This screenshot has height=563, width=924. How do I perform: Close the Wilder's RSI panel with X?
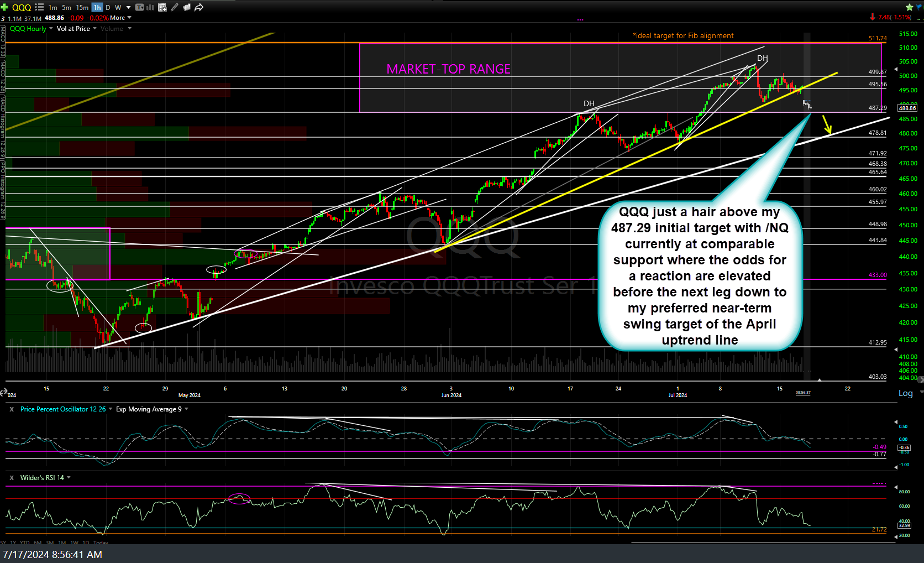(x=12, y=478)
